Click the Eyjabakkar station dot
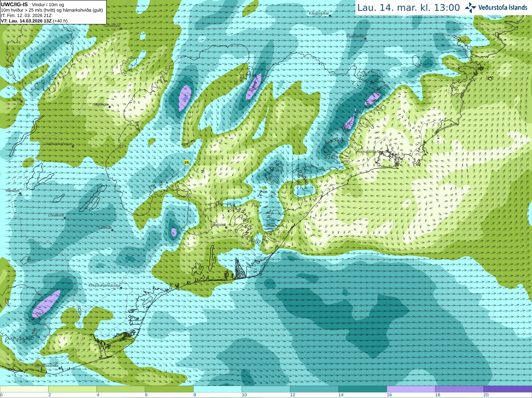The image size is (532, 398). coord(365,39)
